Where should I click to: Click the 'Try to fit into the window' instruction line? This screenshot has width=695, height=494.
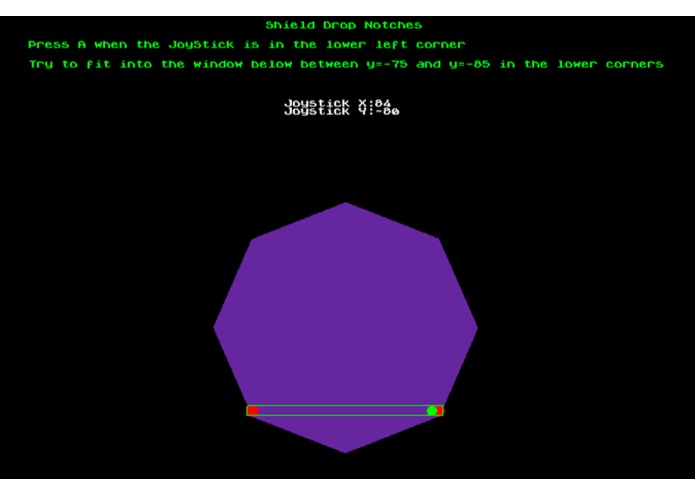tap(346, 64)
